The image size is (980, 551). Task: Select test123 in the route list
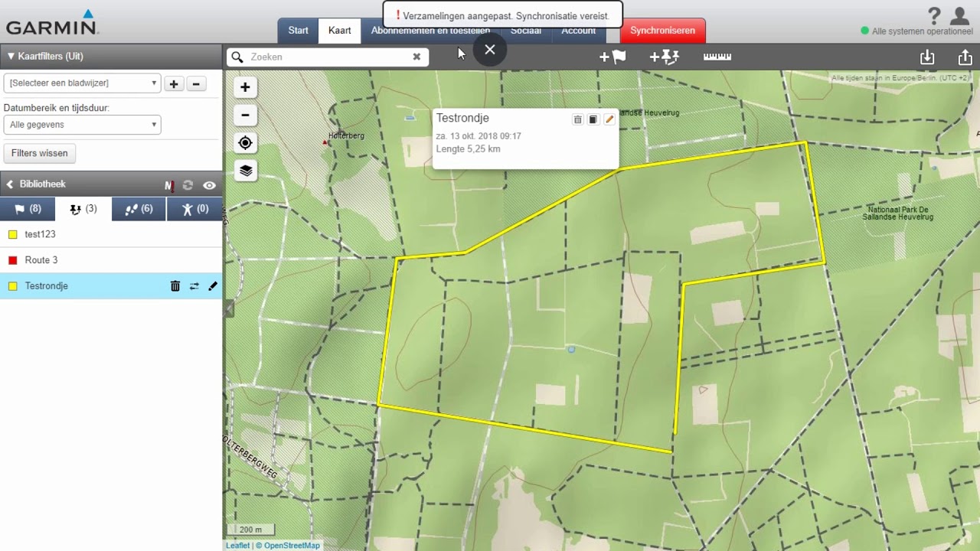tap(111, 234)
